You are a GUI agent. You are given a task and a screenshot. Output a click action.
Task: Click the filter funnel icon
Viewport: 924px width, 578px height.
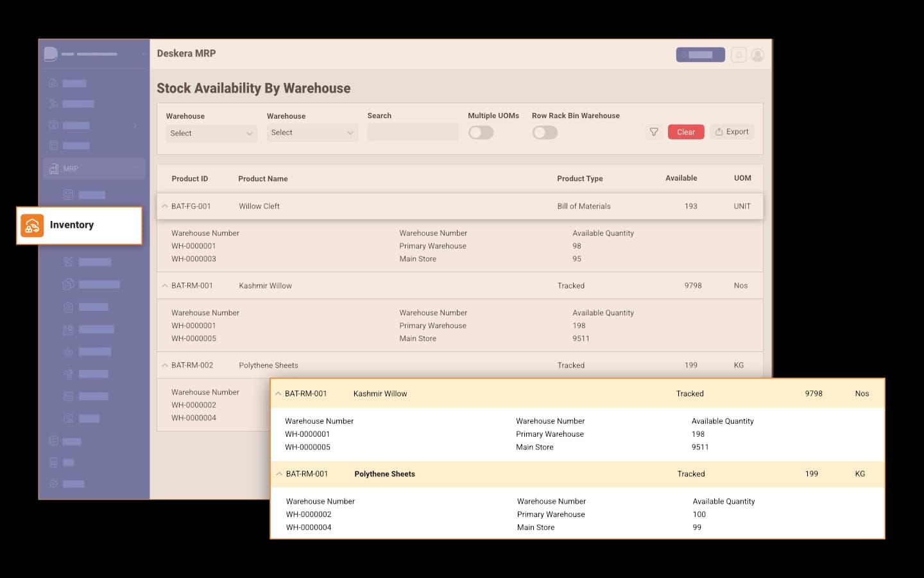click(653, 132)
